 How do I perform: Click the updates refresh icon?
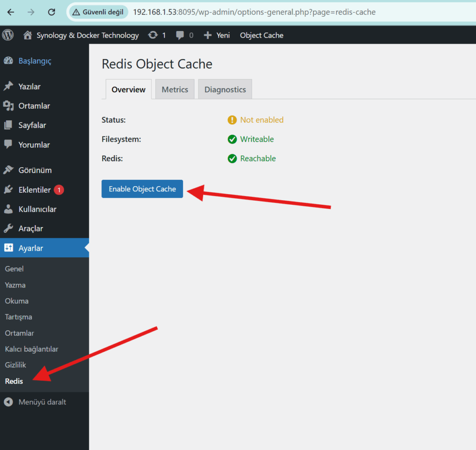pyautogui.click(x=152, y=35)
